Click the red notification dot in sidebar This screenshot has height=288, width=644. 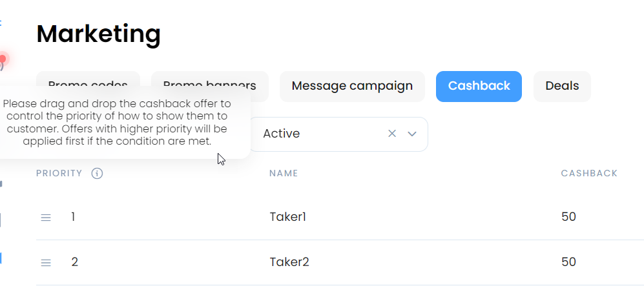[x=3, y=59]
